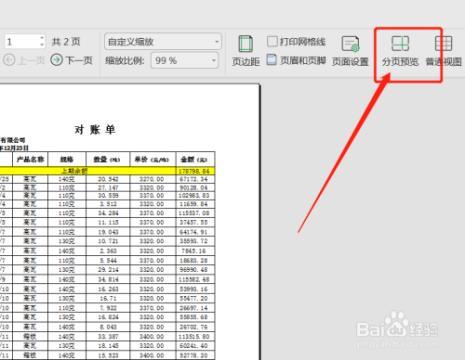Go to 下一页 next page
465x360 pixels.
pos(71,60)
